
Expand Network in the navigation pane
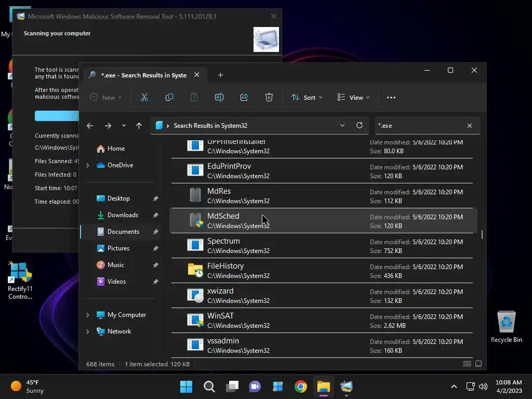87,331
